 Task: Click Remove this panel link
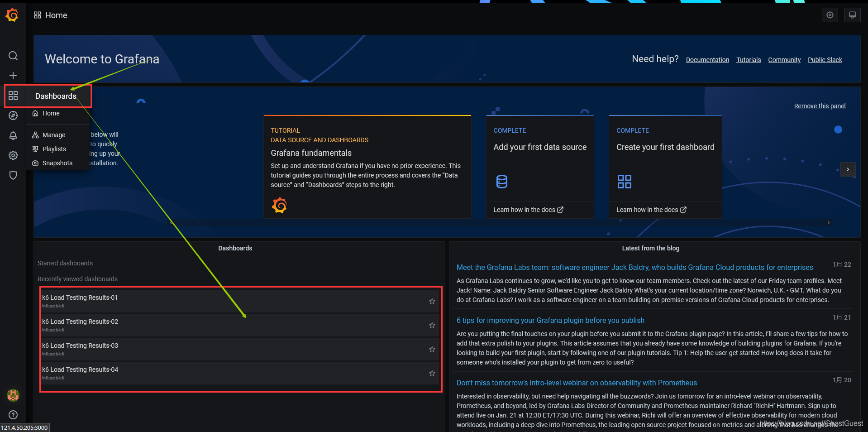820,106
